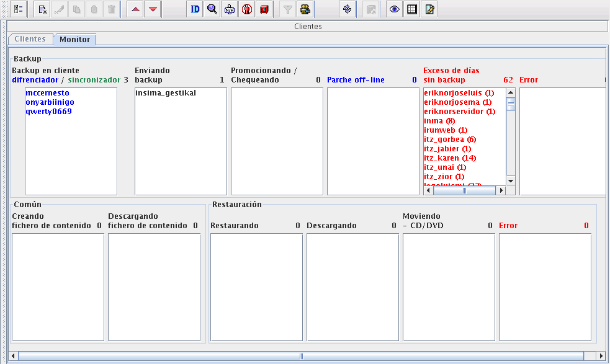Click right arrow of Exceso list horizontal scrollbar

[x=501, y=190]
